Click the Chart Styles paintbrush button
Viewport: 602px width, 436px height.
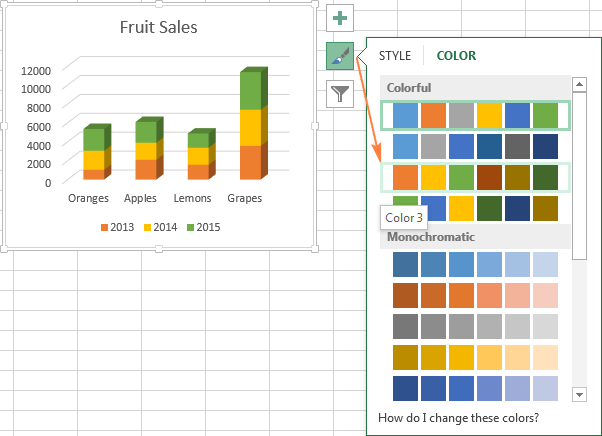(341, 56)
